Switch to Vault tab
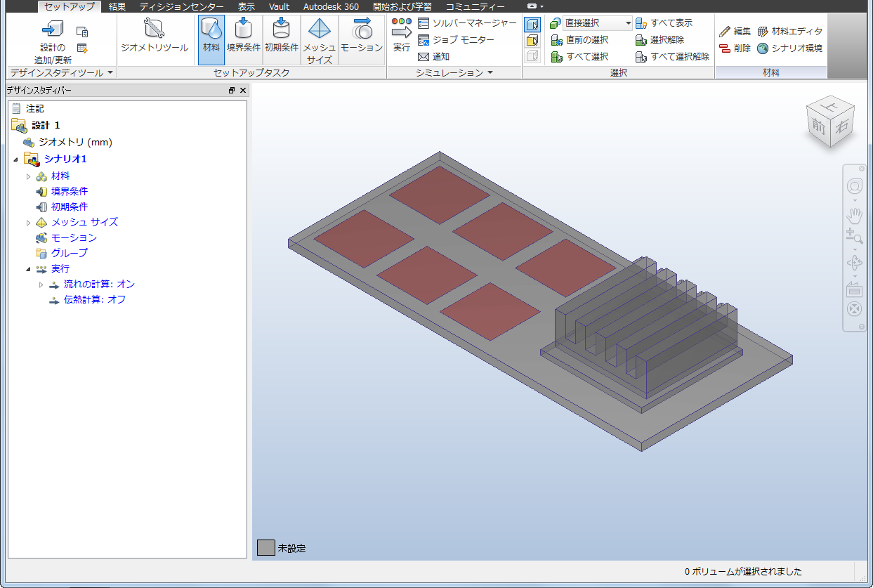The image size is (873, 588). point(280,6)
